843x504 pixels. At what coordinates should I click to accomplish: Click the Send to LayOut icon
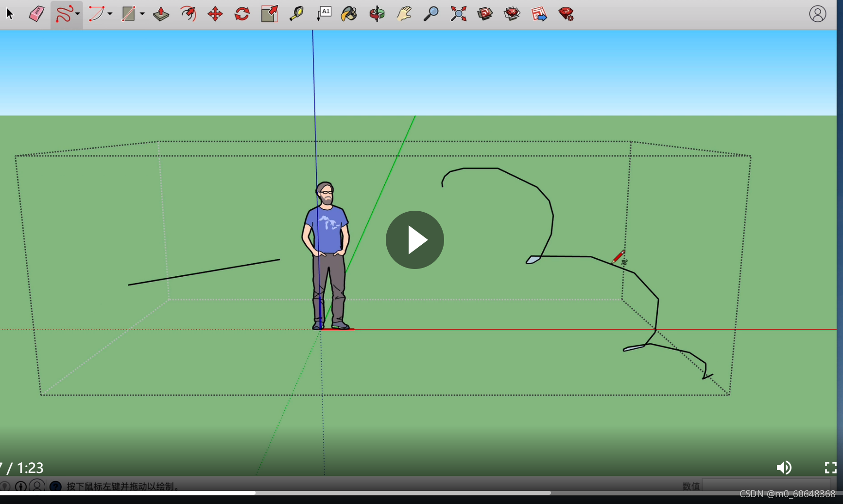tap(539, 14)
